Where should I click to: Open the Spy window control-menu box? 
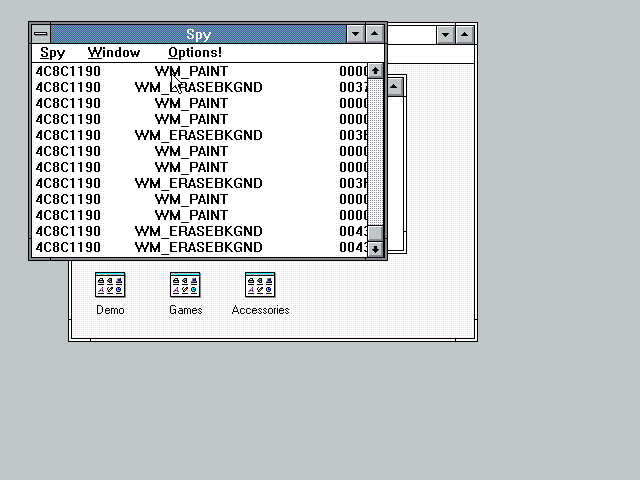click(x=40, y=34)
